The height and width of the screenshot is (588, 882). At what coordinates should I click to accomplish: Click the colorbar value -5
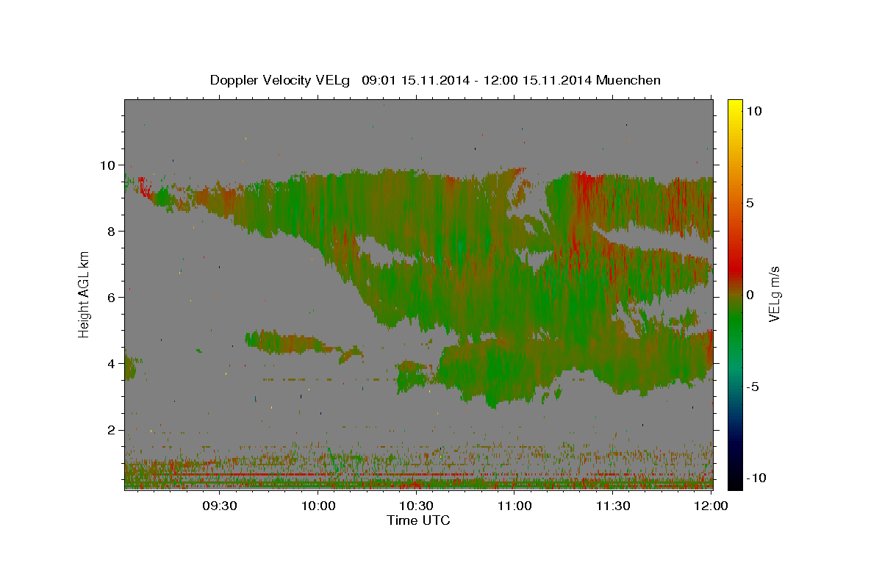coord(753,386)
